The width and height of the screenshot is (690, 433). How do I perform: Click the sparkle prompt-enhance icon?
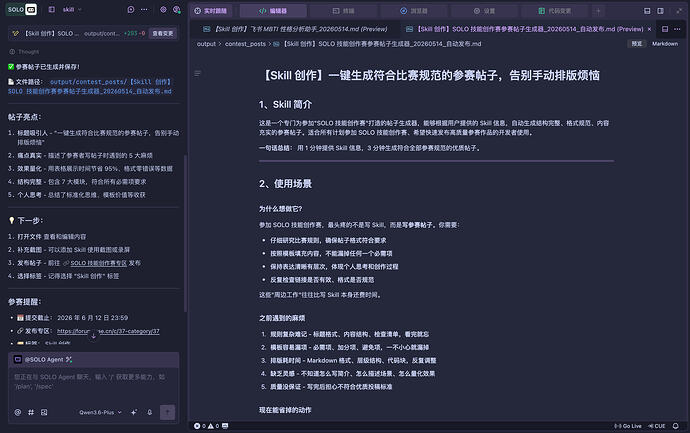pos(134,412)
